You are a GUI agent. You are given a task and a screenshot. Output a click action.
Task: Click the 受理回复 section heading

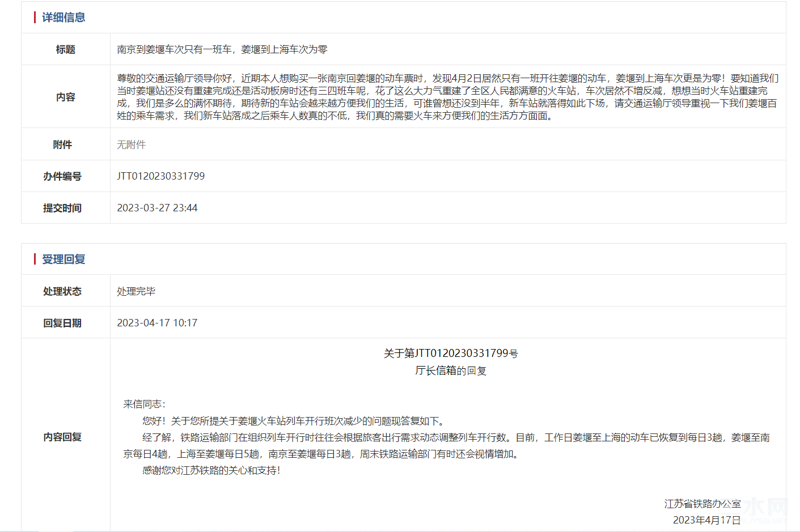(64, 259)
